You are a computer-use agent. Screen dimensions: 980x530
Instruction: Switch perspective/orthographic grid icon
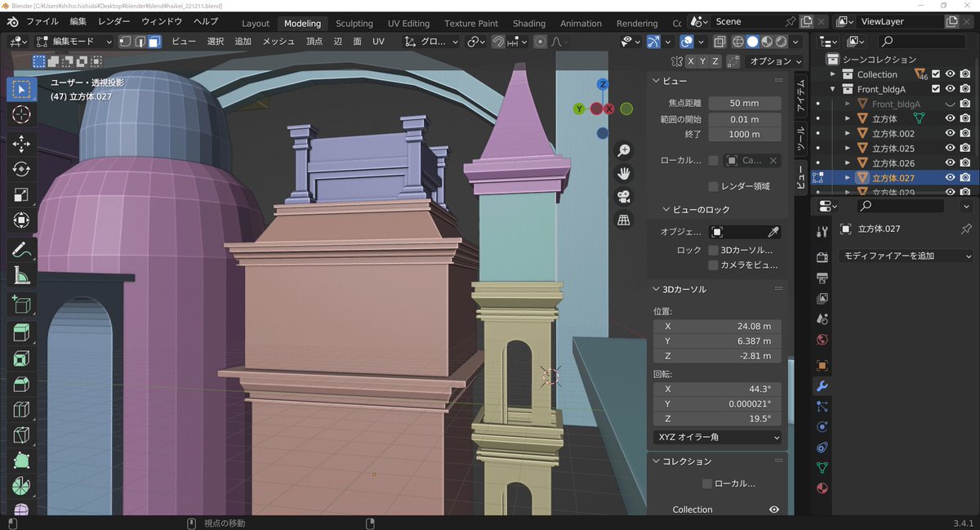coord(624,220)
